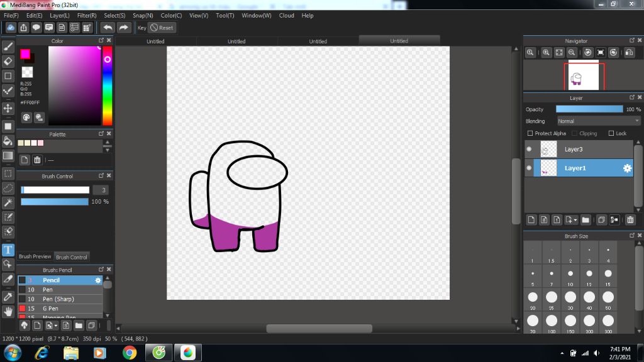Click the cloud icon in top toolbar
644x362 pixels.
click(x=11, y=28)
